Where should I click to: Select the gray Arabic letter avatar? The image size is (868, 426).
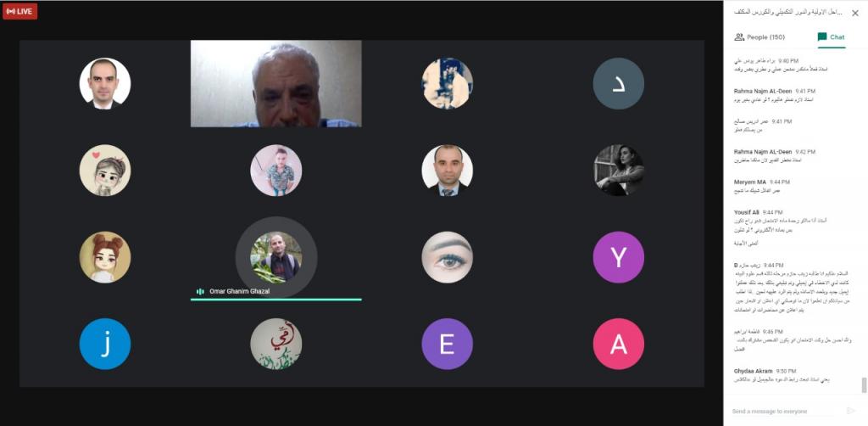618,84
